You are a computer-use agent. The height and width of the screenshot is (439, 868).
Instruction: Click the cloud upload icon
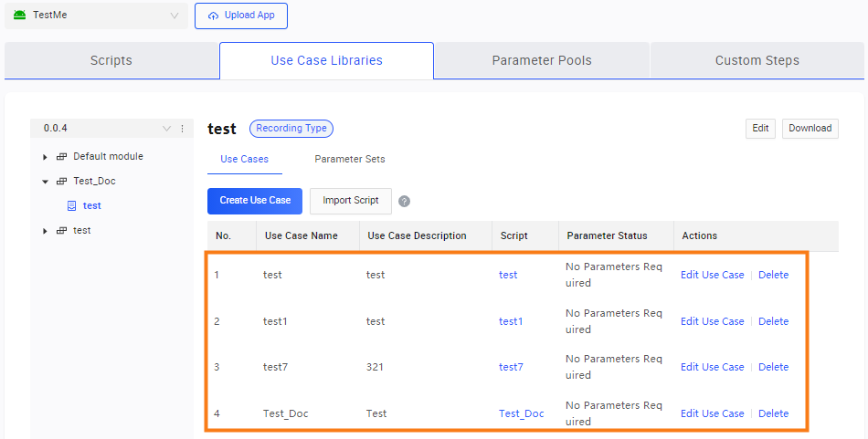(x=214, y=16)
